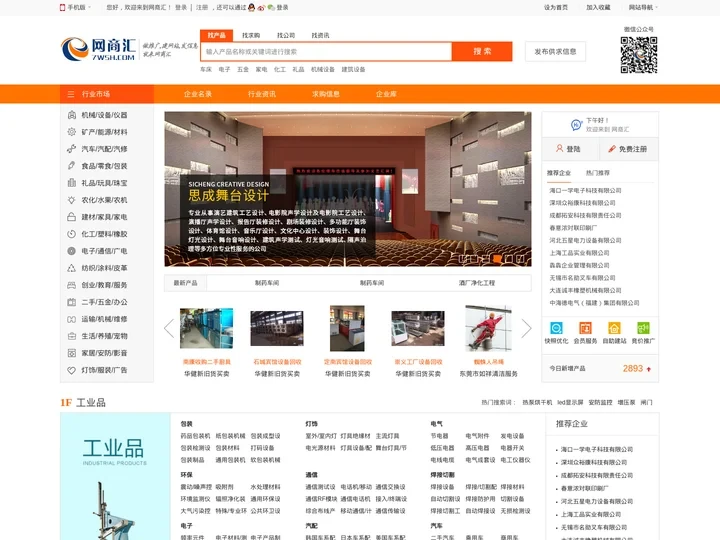Open the 家居/安防/影音 category icon

point(72,353)
